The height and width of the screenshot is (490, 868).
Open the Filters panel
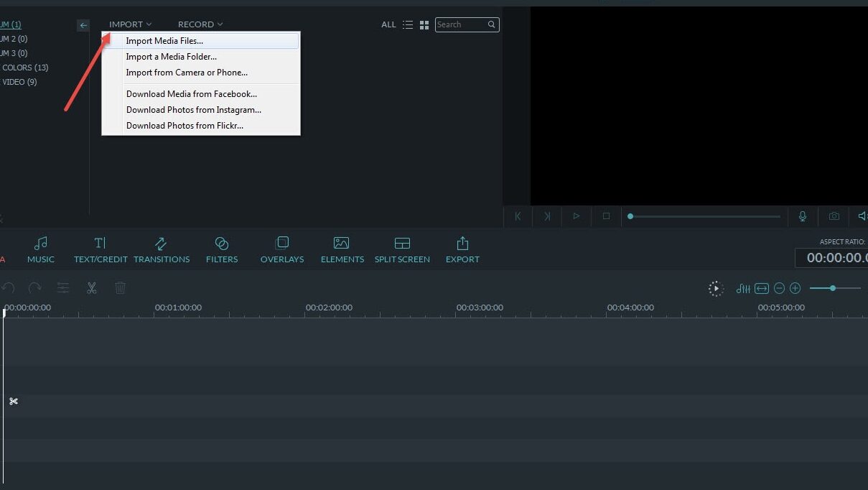click(222, 250)
